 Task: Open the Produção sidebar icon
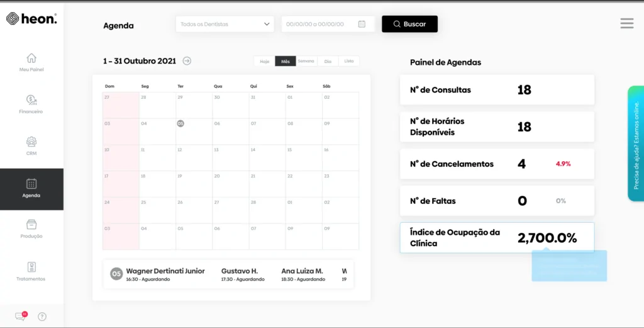tap(31, 224)
